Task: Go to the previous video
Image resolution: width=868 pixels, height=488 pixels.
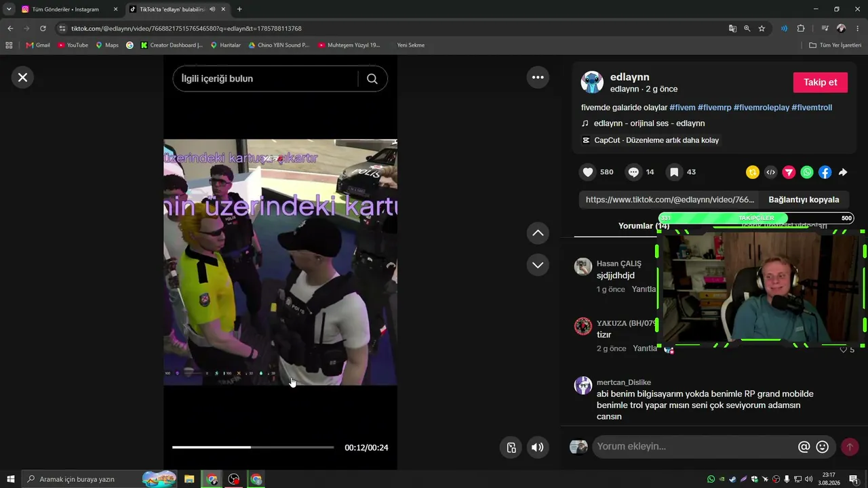Action: tap(538, 233)
